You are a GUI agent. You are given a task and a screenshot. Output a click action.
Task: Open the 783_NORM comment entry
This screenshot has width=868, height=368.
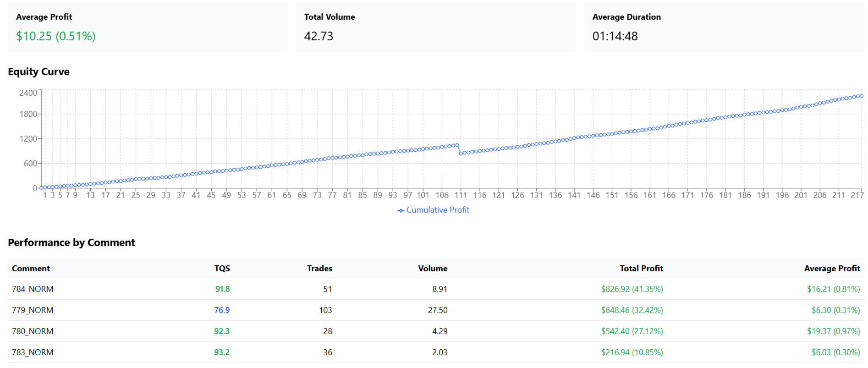(33, 352)
